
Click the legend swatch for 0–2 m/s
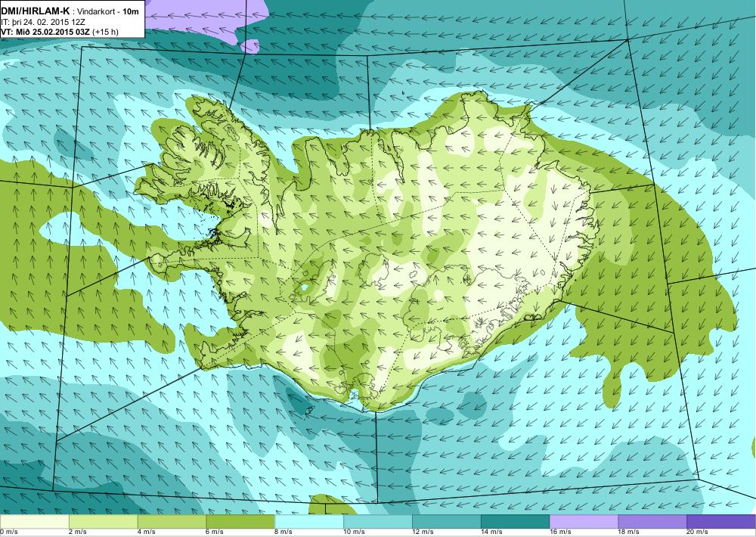point(34,522)
